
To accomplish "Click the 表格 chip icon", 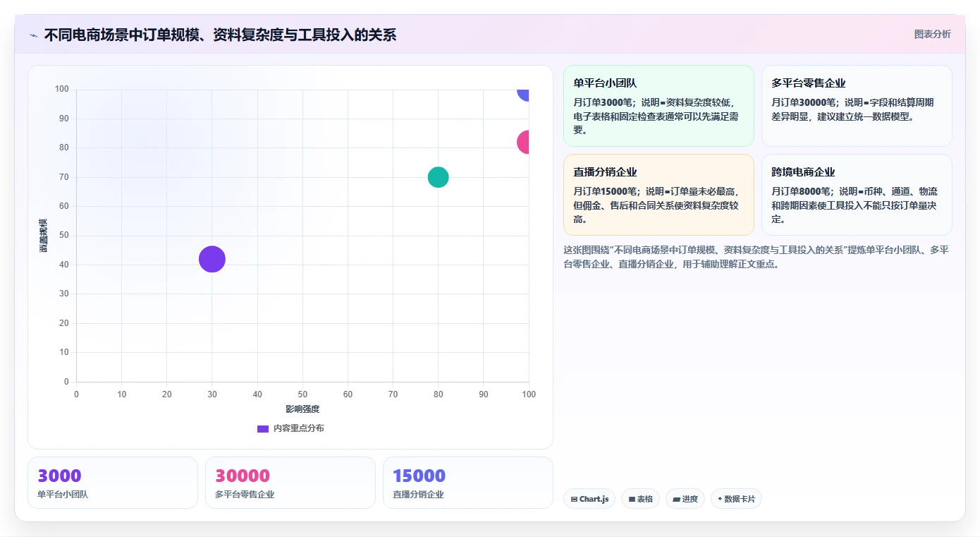I will (x=632, y=499).
